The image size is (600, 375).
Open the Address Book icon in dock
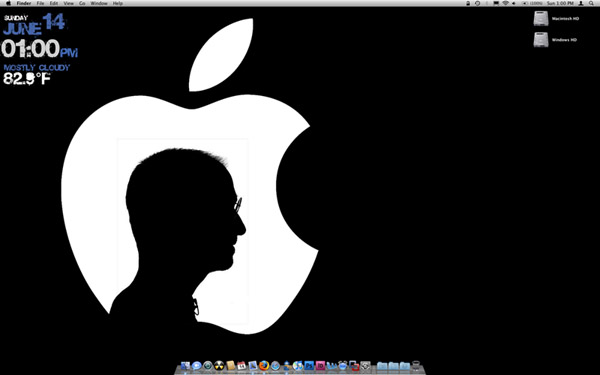231,365
